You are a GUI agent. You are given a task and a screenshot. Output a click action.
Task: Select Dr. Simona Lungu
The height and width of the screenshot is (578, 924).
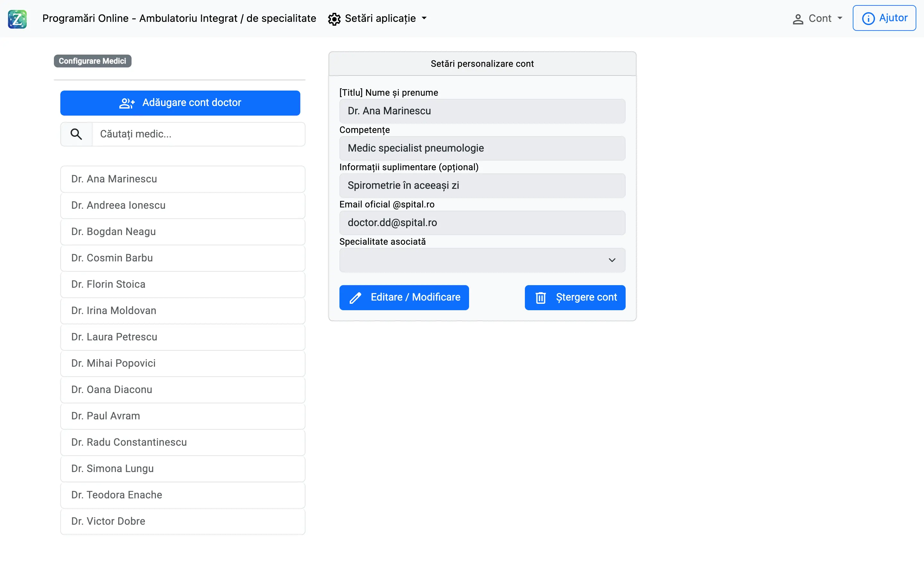(x=183, y=469)
